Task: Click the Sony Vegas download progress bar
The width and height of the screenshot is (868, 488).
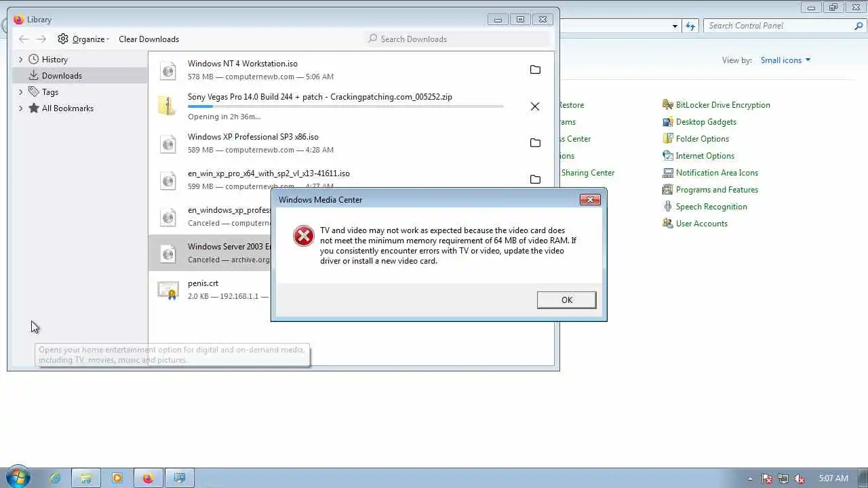Action: tap(345, 106)
